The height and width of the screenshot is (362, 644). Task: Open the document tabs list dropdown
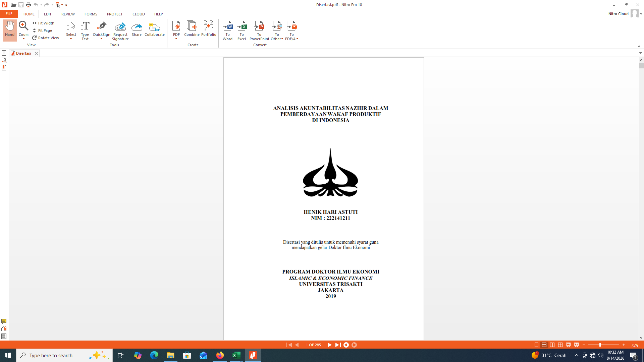(x=641, y=53)
